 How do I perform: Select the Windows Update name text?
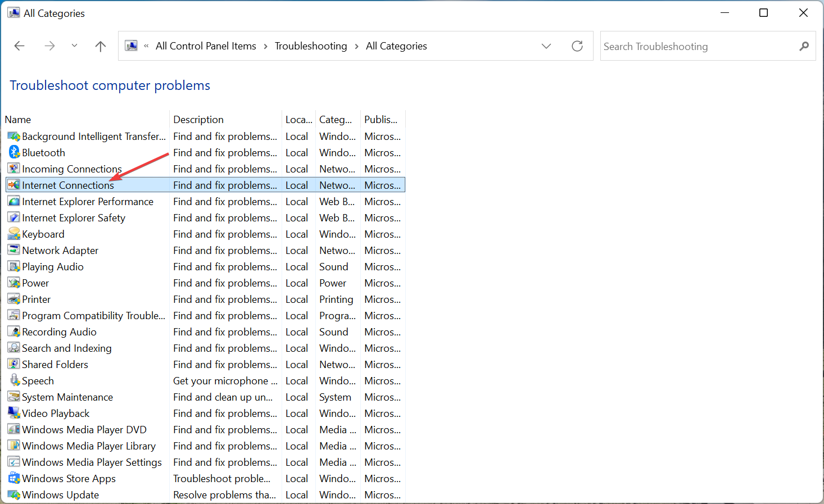point(60,495)
